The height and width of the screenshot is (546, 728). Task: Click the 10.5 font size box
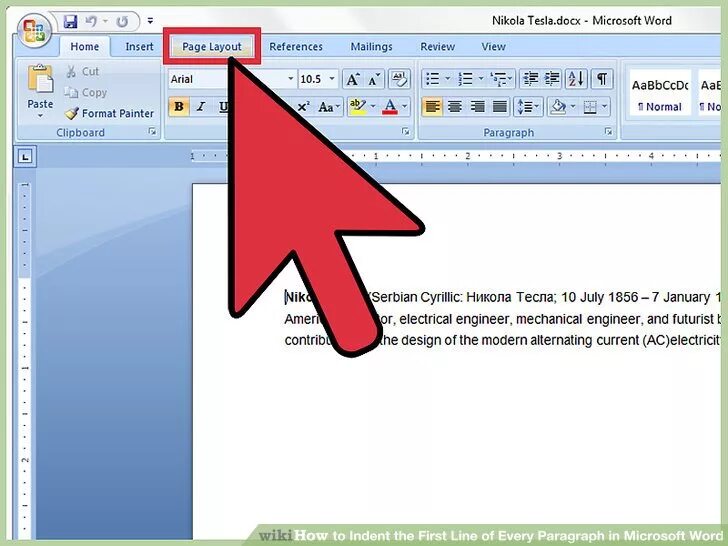pos(312,79)
